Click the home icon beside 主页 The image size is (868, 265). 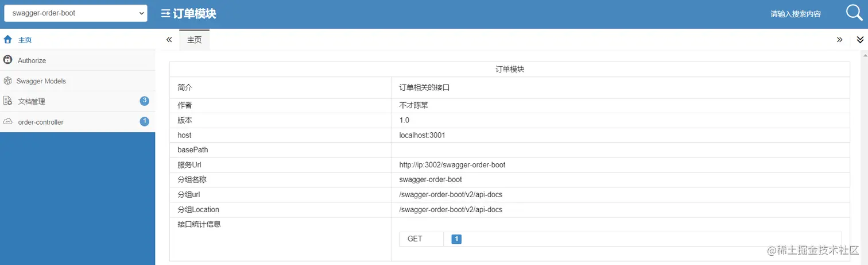pyautogui.click(x=8, y=40)
